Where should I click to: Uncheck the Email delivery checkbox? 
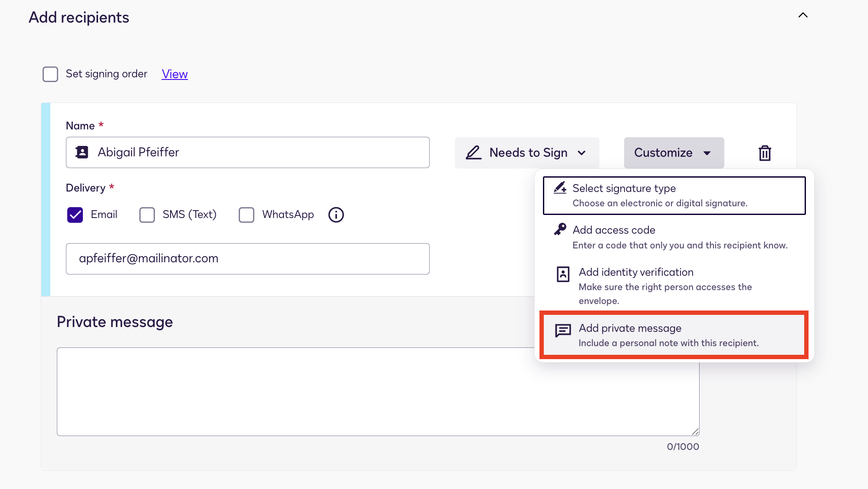click(x=75, y=215)
